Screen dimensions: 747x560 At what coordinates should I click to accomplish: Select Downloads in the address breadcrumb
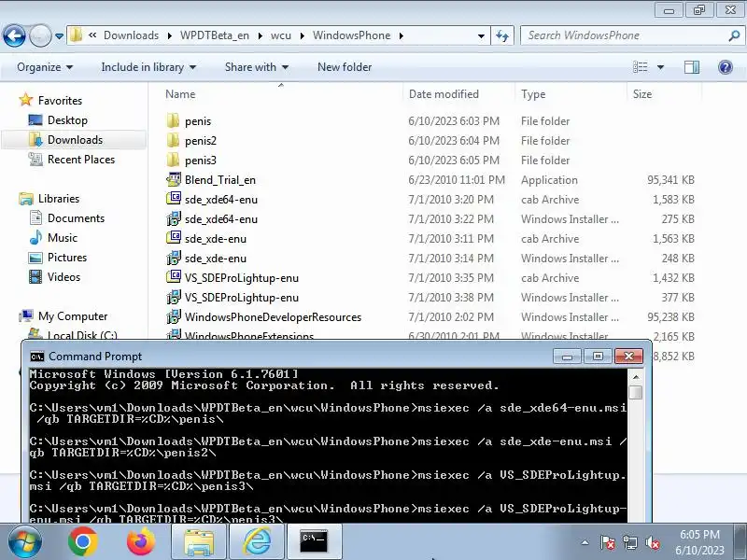click(x=131, y=35)
